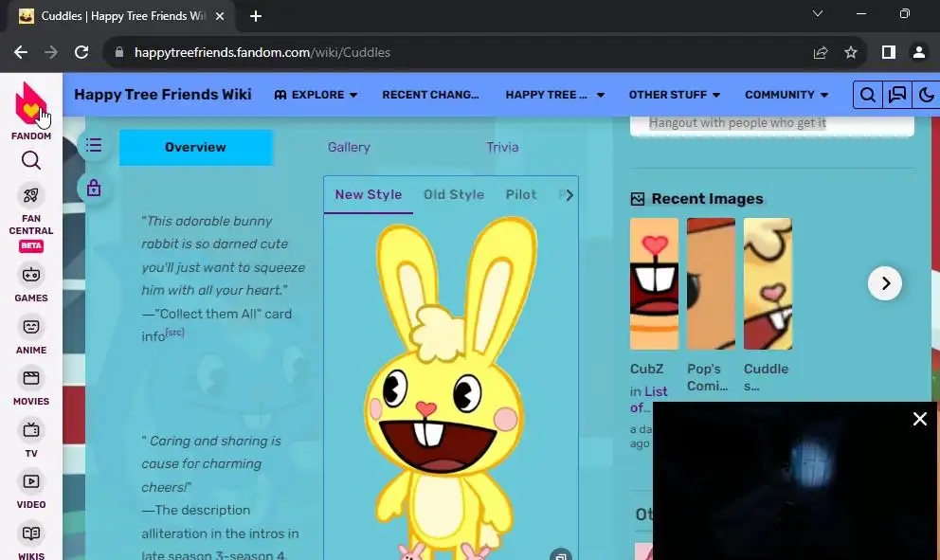The image size is (940, 560).
Task: Open the Pop's Comi... image link
Action: [x=708, y=377]
